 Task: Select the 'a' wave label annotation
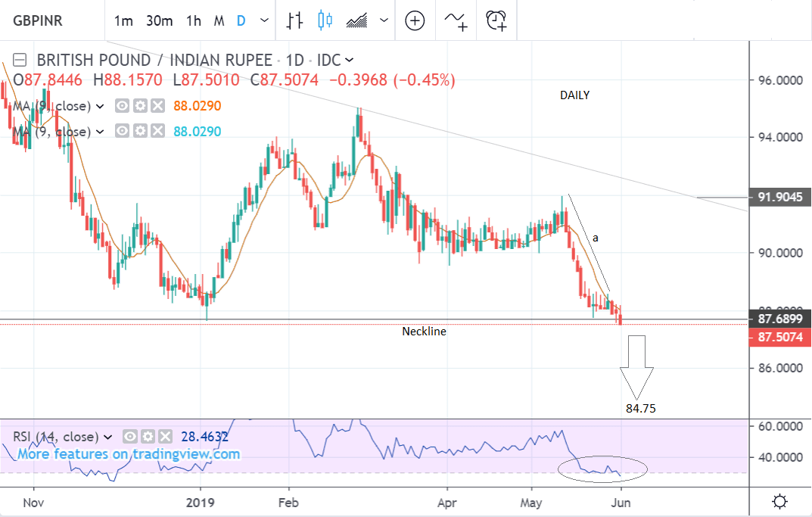[x=596, y=238]
